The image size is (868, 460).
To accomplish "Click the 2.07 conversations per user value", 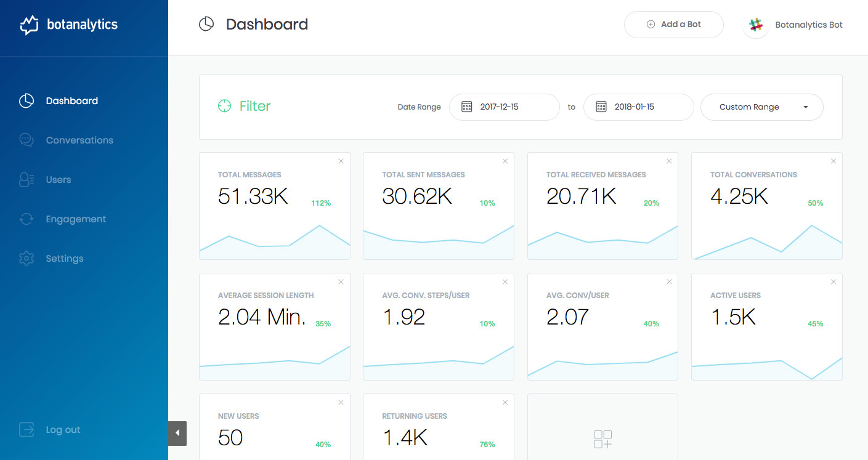I will click(x=568, y=317).
